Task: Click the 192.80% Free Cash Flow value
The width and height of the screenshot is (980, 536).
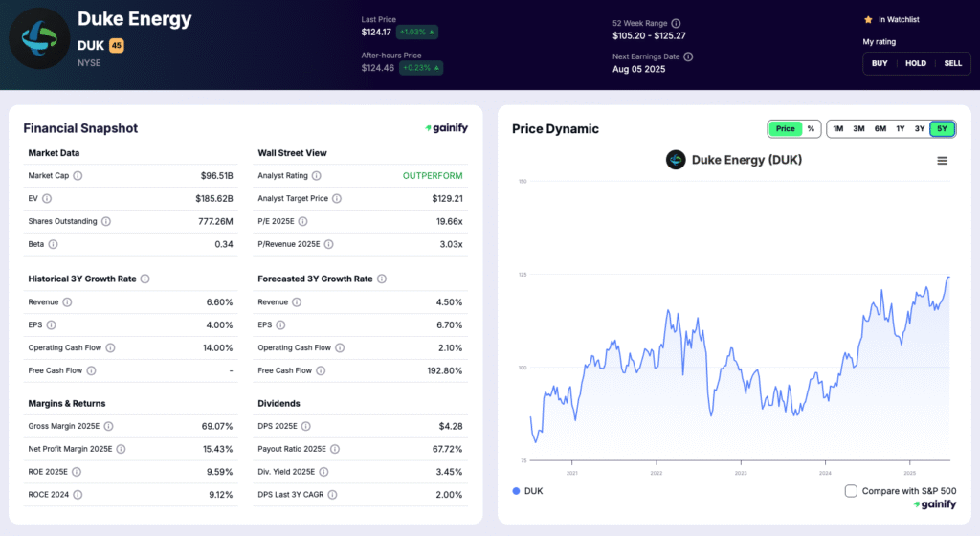Action: (x=444, y=371)
